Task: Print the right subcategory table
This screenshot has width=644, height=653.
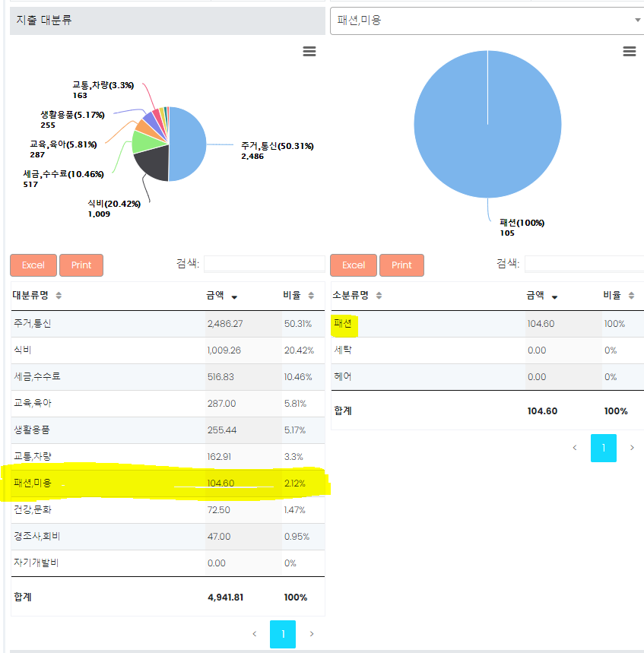Action: click(401, 265)
